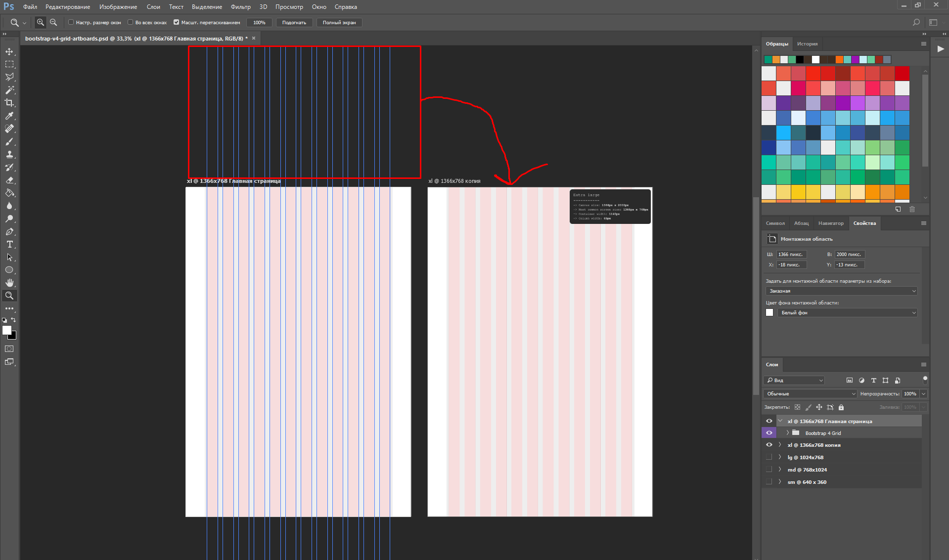Select the Ellipse shape tool

point(9,270)
